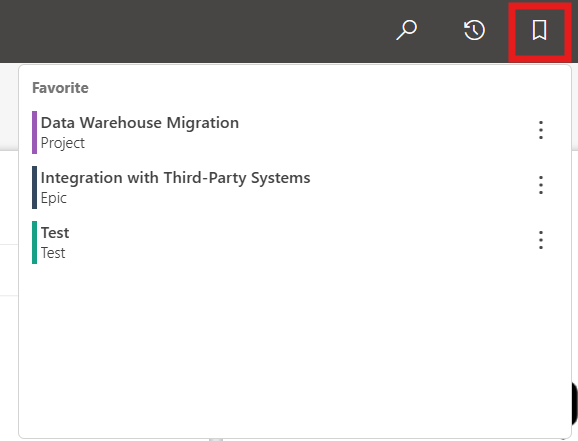Toggle the bookmark favorites icon
The image size is (578, 441).
[x=539, y=30]
